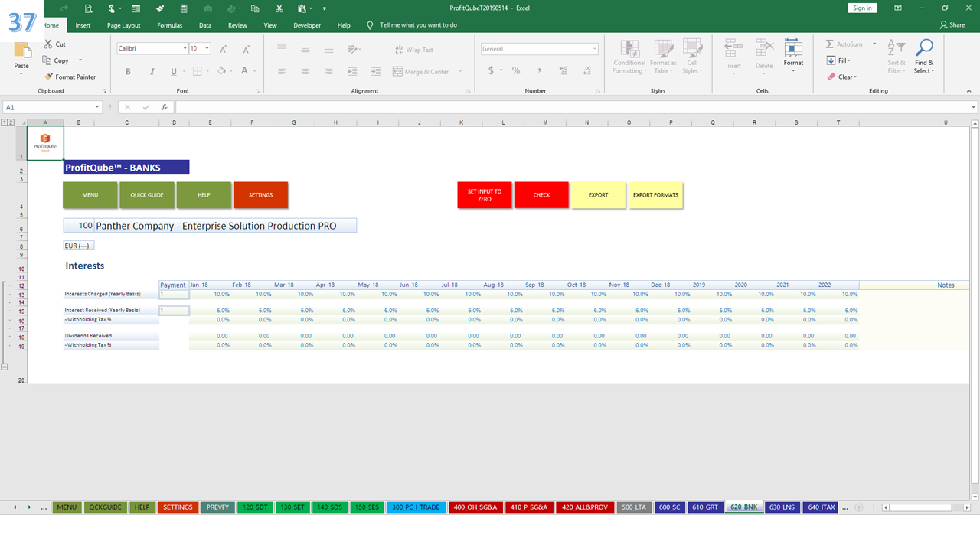
Task: Click the Payment cell for Interests Charged
Action: [x=174, y=294]
